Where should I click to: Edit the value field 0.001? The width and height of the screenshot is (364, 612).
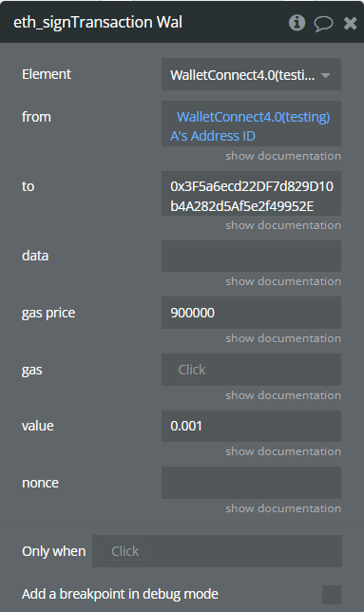point(251,426)
